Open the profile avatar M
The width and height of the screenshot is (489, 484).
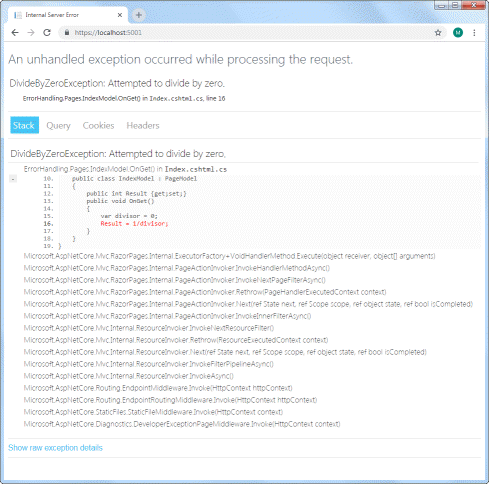pyautogui.click(x=458, y=33)
